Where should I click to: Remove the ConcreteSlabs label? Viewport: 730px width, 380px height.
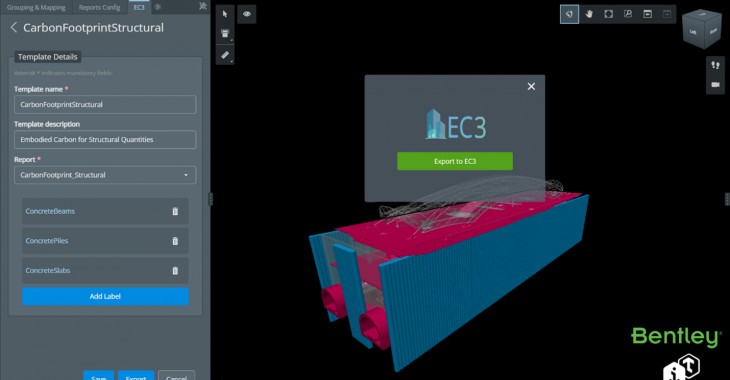[x=175, y=271]
